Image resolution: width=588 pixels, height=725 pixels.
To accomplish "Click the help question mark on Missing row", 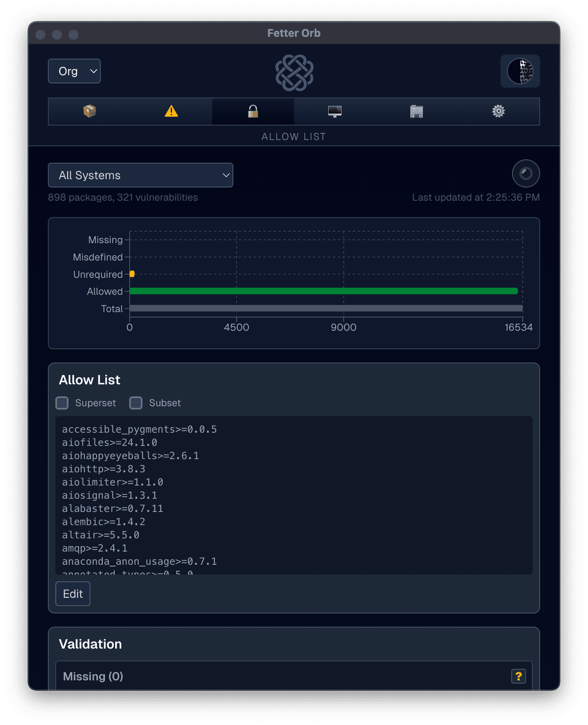I will point(519,676).
